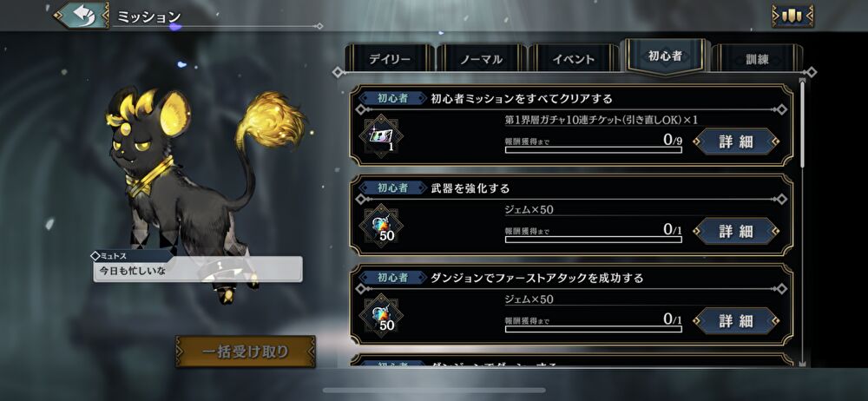Open 詳細 for ファーストアタック mission
Viewport: 868px width, 401px height.
pos(736,320)
